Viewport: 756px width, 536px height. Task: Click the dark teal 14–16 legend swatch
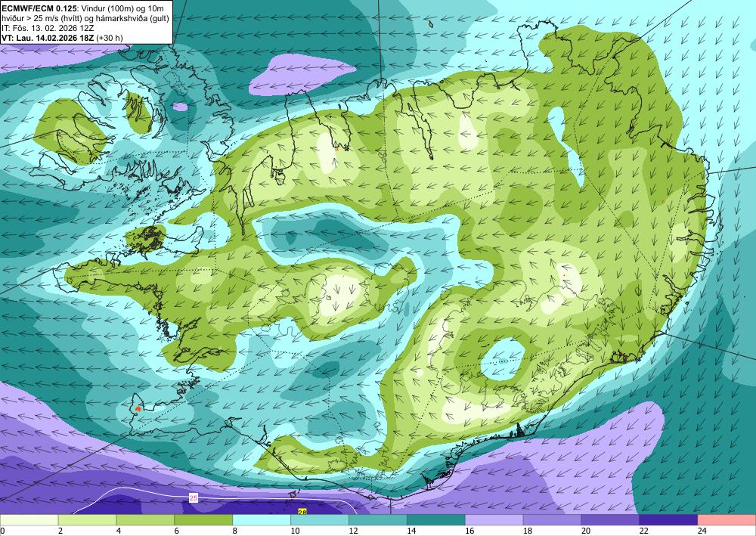pos(436,520)
